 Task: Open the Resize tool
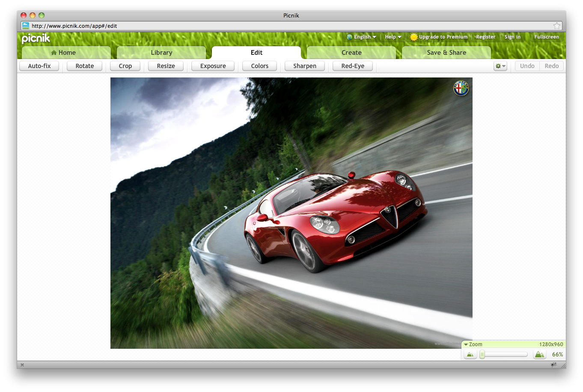click(166, 66)
